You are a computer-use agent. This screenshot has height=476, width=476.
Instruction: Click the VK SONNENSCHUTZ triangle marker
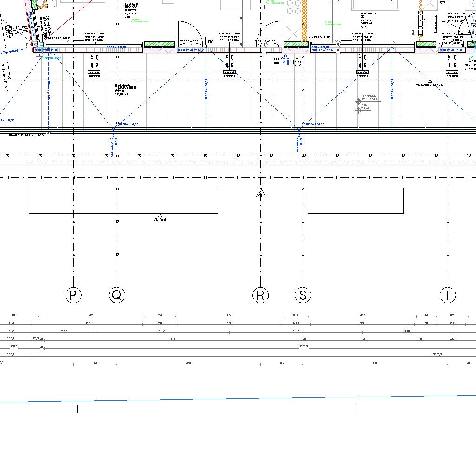430,81
